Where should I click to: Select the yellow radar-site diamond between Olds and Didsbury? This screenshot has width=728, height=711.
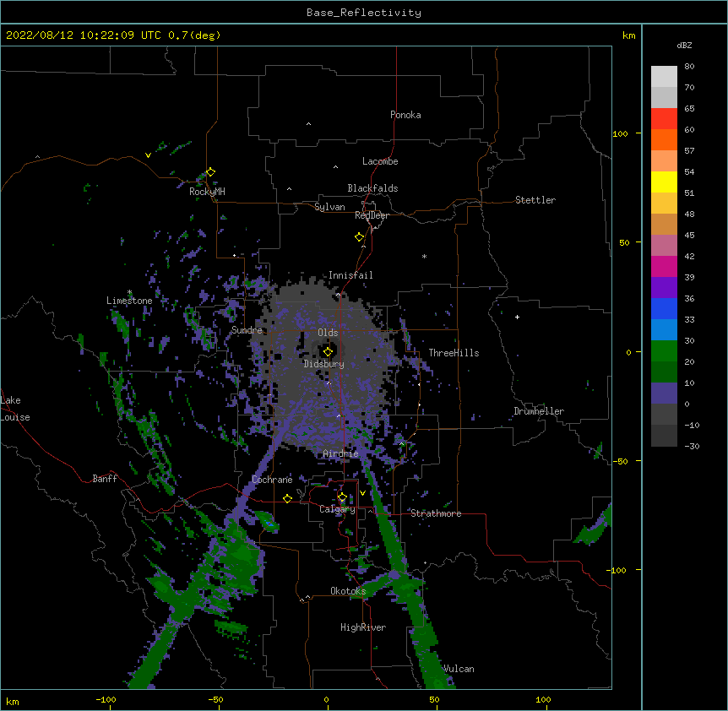(x=328, y=352)
